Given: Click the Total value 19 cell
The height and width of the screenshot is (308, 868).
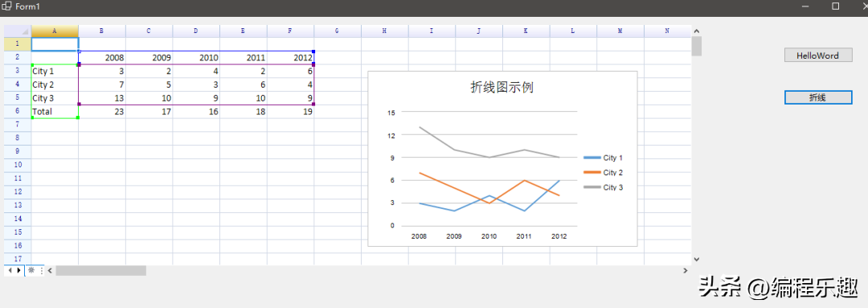Looking at the screenshot, I should 291,111.
